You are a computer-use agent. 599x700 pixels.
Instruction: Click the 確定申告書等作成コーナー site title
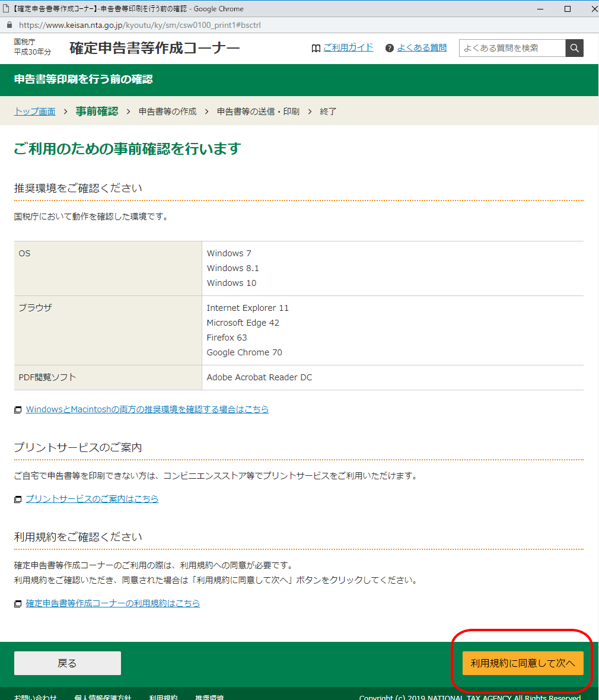coord(154,48)
